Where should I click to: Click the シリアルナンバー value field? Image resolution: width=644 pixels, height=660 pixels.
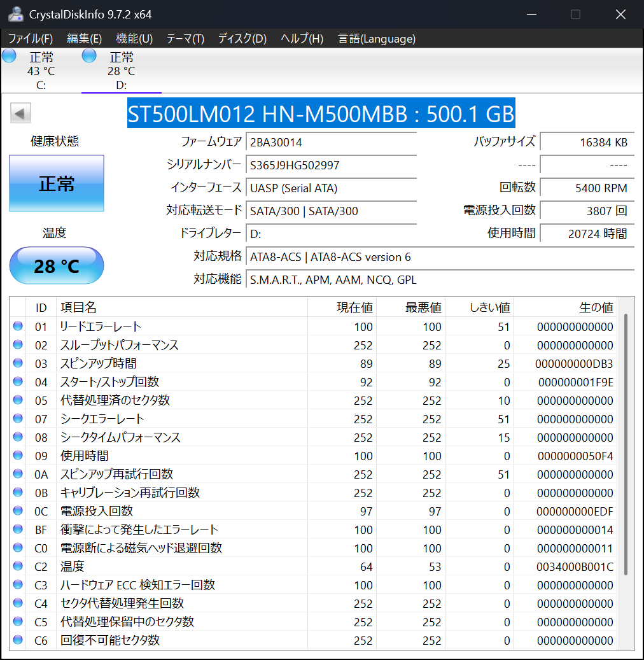coord(331,165)
